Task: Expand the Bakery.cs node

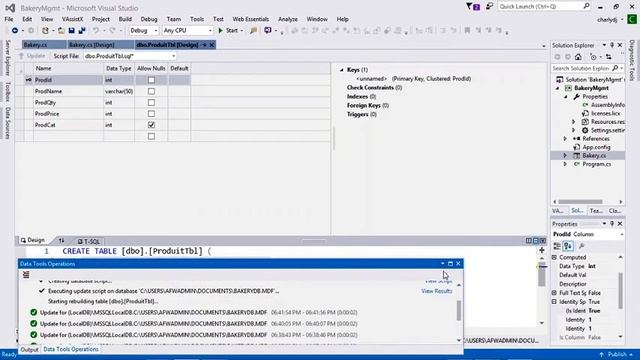Action: pos(565,156)
